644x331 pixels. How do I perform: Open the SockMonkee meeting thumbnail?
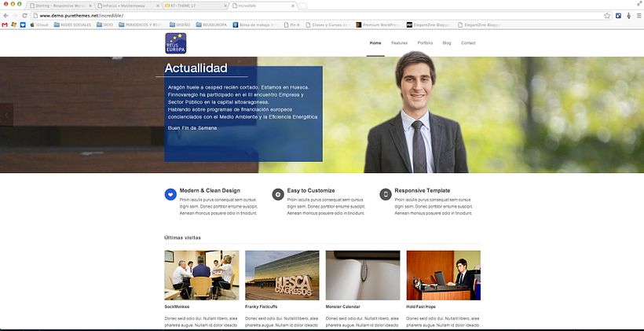pos(202,275)
